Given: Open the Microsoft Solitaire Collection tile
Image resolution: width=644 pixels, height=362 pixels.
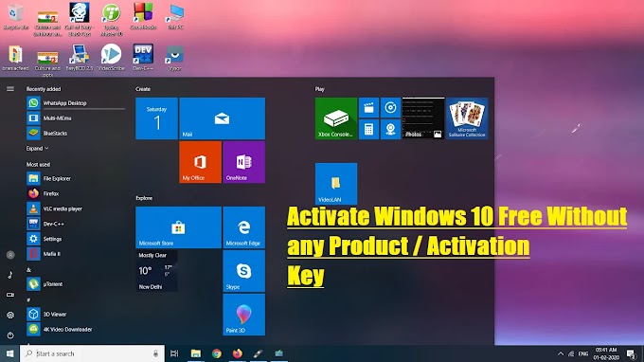Looking at the screenshot, I should 467,118.
